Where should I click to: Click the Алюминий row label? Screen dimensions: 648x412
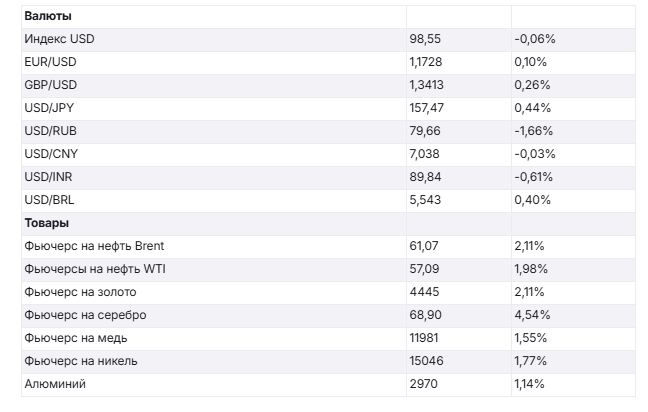tap(54, 383)
